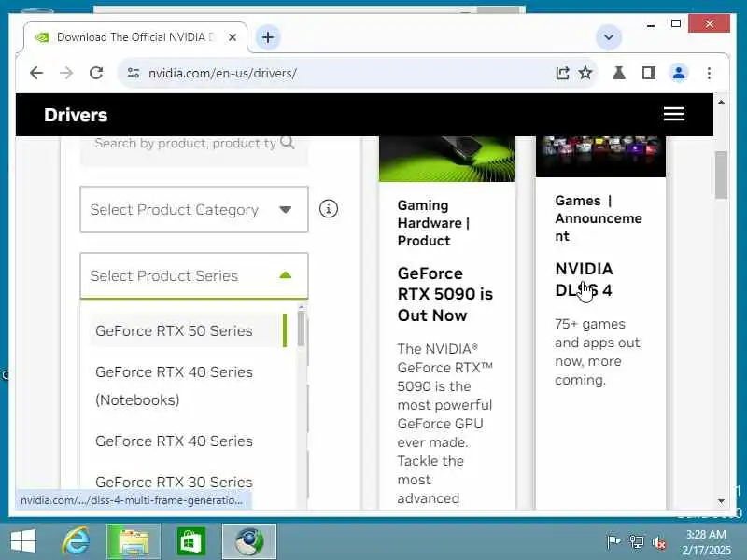Open the browser three-dot menu

709,73
